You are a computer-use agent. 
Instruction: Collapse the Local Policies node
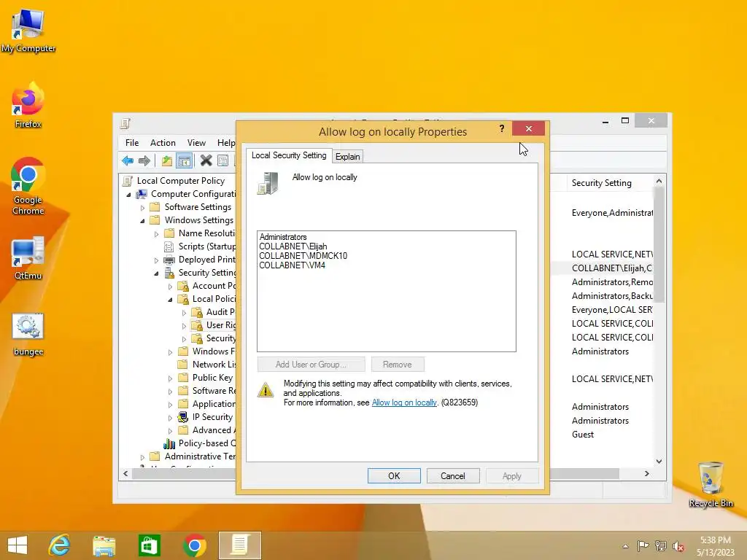(170, 300)
